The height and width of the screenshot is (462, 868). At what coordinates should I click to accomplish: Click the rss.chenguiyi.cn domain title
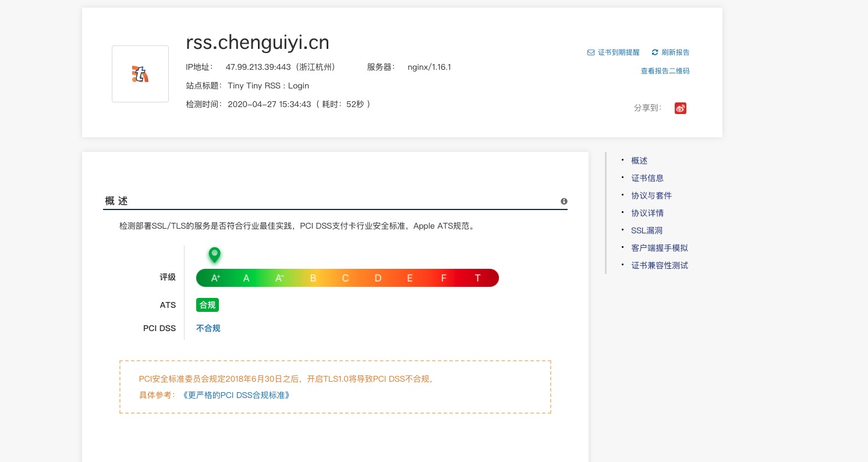[257, 42]
